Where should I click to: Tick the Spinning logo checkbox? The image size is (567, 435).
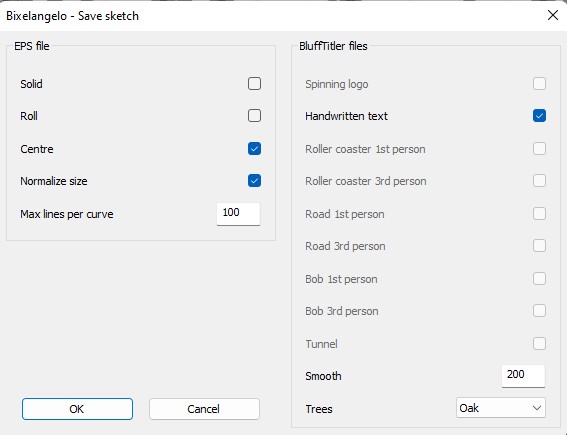pyautogui.click(x=539, y=84)
